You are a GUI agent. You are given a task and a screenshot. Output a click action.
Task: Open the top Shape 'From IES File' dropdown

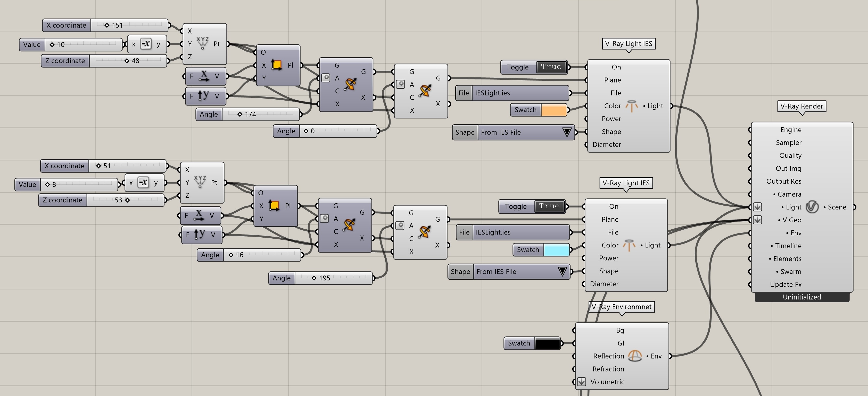(x=567, y=132)
